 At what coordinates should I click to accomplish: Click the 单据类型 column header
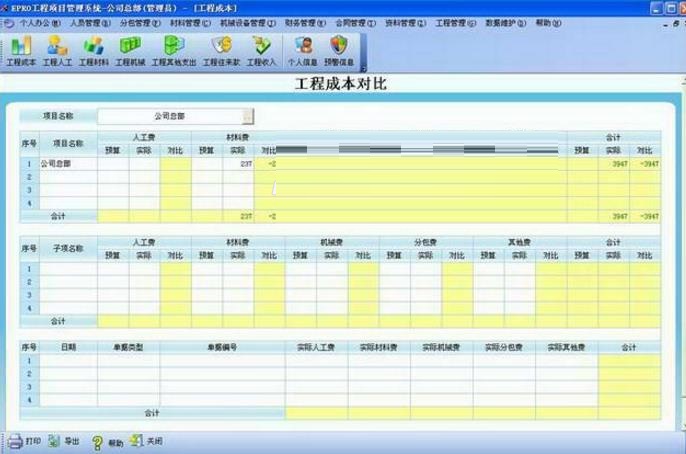coord(128,347)
